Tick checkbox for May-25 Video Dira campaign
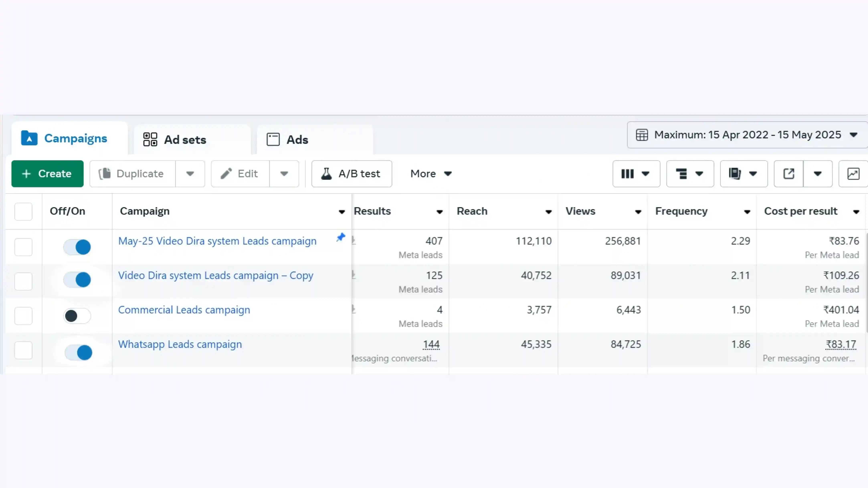This screenshot has height=488, width=868. 23,247
